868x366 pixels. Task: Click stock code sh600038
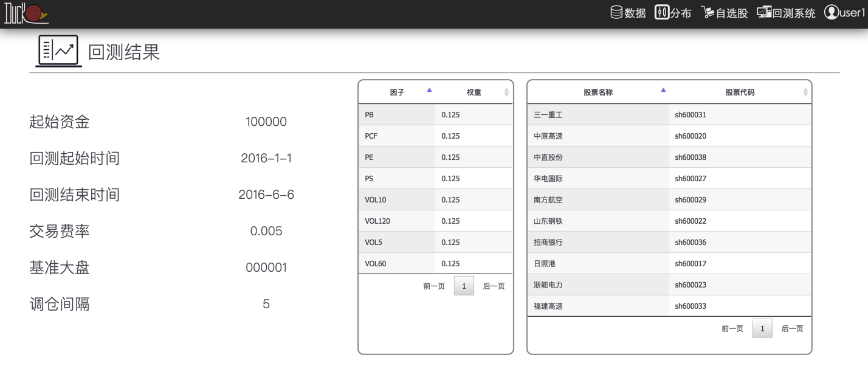coord(691,157)
